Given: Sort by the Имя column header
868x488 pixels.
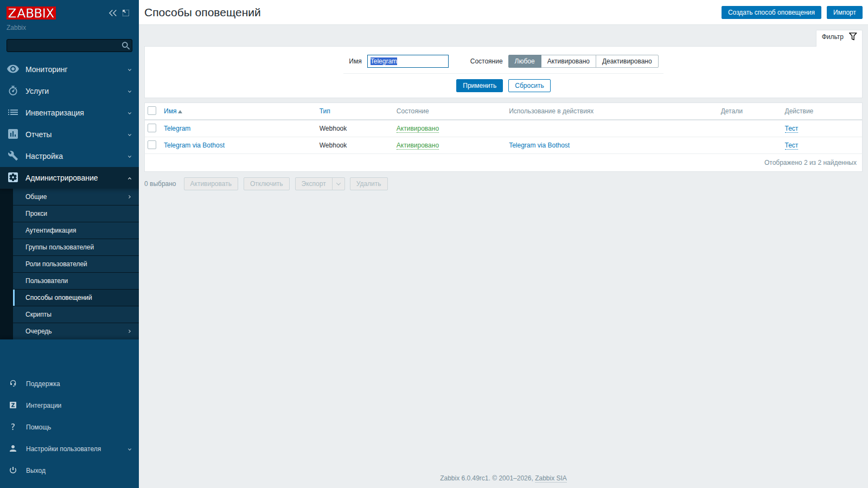Looking at the screenshot, I should pos(173,111).
